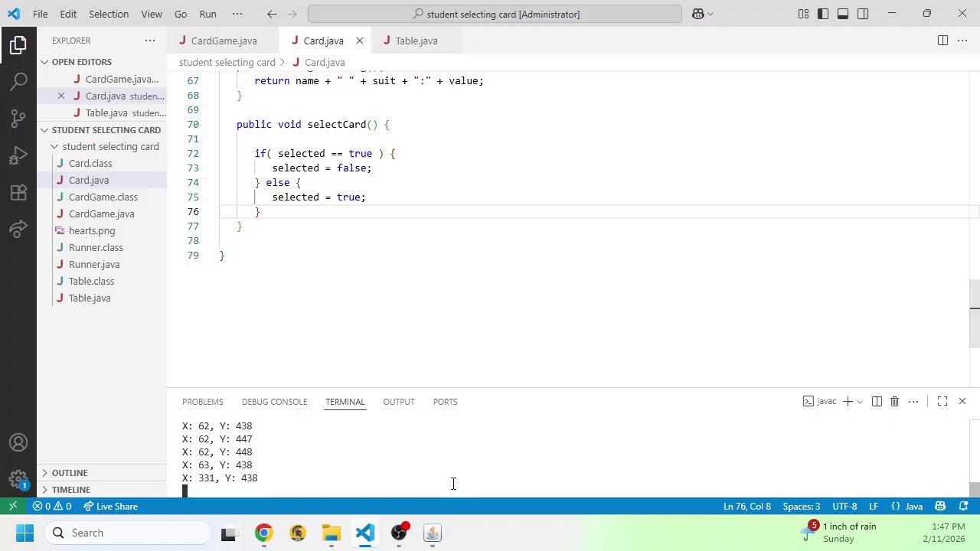Open Manage settings gear icon

(x=18, y=480)
